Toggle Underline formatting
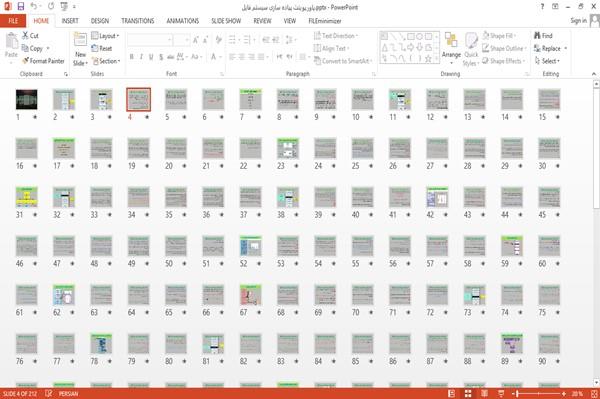The height and width of the screenshot is (399, 600). [x=151, y=57]
